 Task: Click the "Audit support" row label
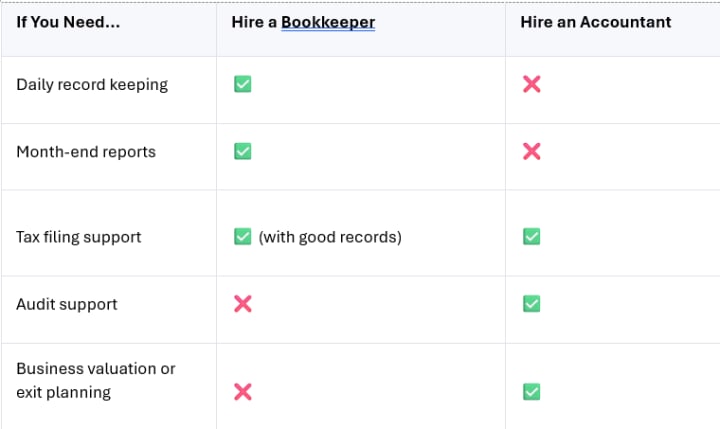pos(66,304)
